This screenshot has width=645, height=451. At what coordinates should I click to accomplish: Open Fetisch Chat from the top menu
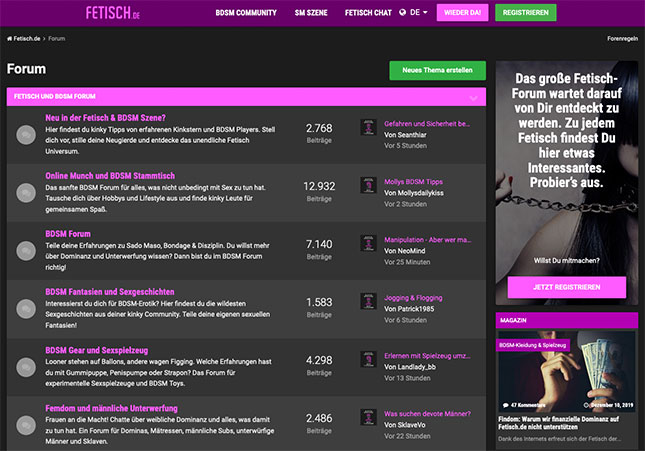[x=368, y=13]
